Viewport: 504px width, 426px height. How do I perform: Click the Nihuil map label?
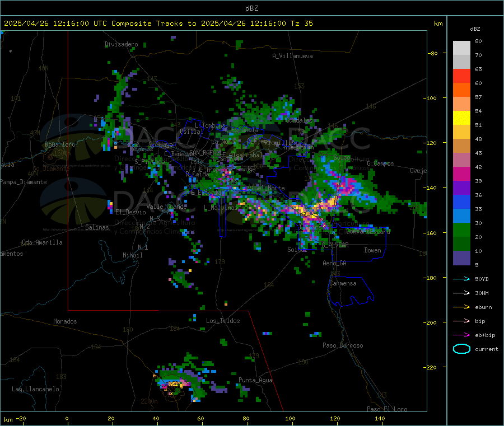[x=133, y=255]
